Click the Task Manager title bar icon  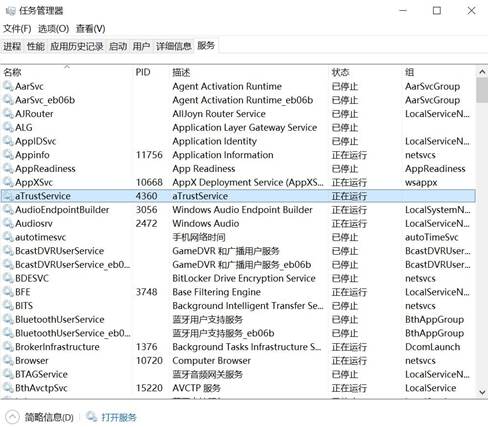coord(10,11)
